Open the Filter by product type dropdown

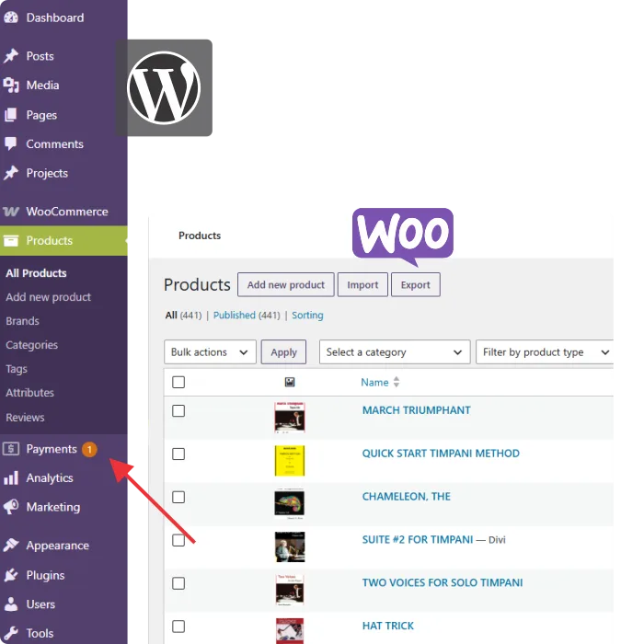[x=545, y=352]
